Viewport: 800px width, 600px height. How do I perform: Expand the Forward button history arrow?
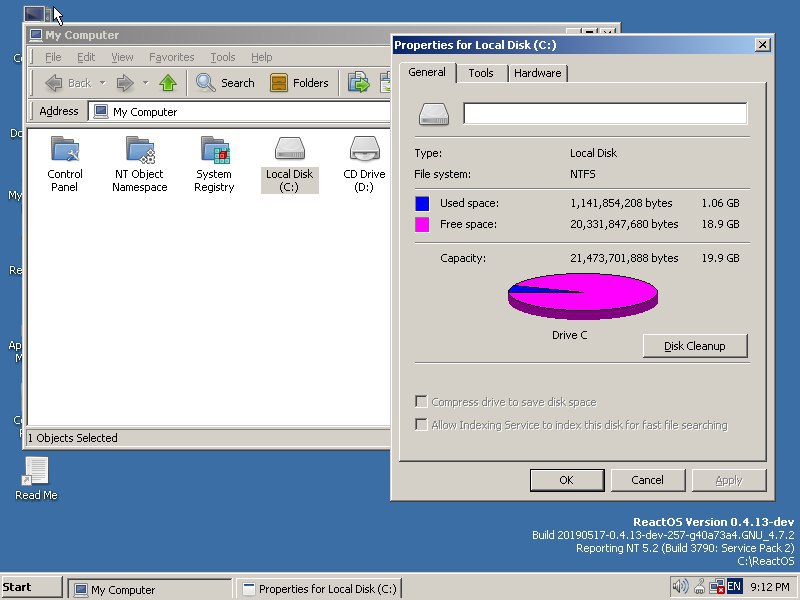point(145,83)
